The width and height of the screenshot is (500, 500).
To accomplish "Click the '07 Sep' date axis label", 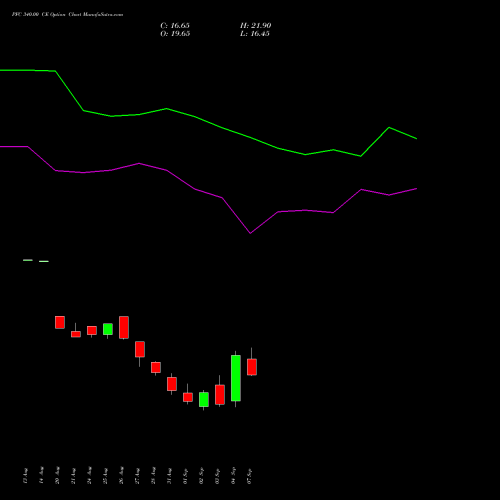I will click(x=249, y=476).
